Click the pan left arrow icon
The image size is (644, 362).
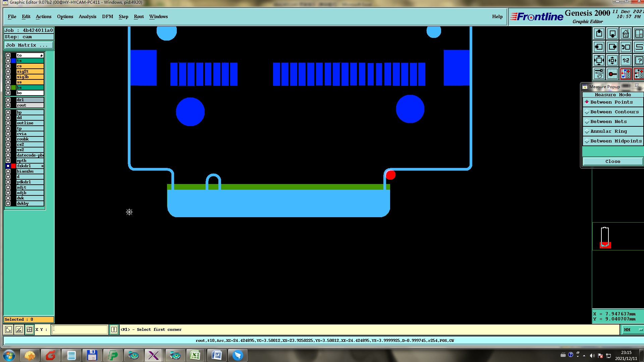coord(599,47)
